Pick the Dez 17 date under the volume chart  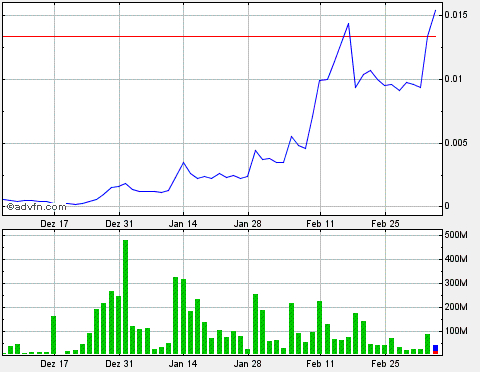[x=54, y=364]
